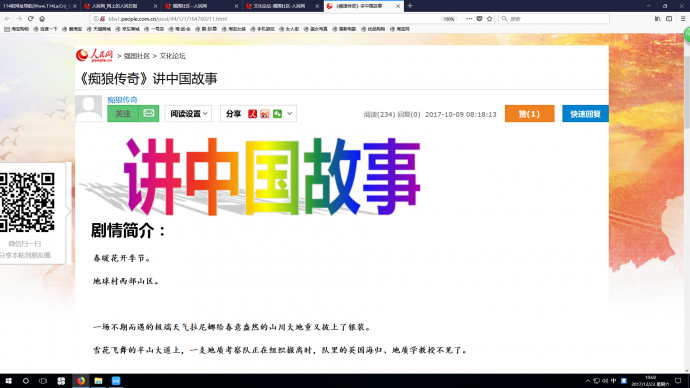Show site information icon in address bar
This screenshot has height=388, width=690.
point(95,19)
